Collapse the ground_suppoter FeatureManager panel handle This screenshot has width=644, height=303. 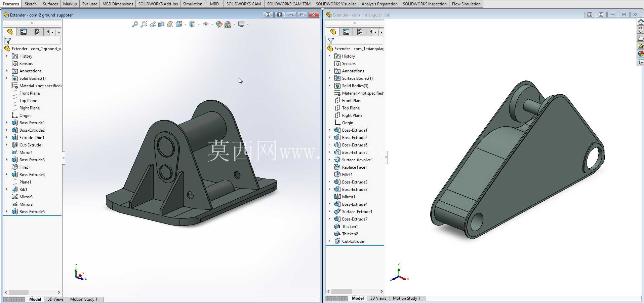(64, 158)
